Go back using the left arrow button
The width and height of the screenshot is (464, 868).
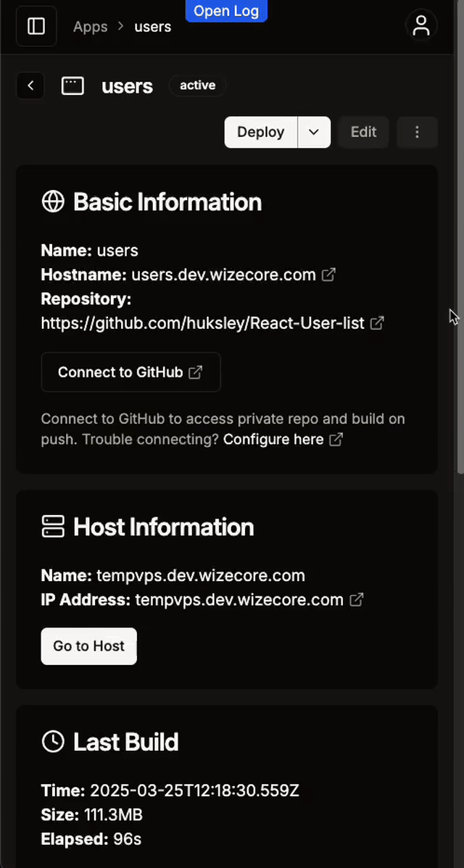[x=30, y=85]
